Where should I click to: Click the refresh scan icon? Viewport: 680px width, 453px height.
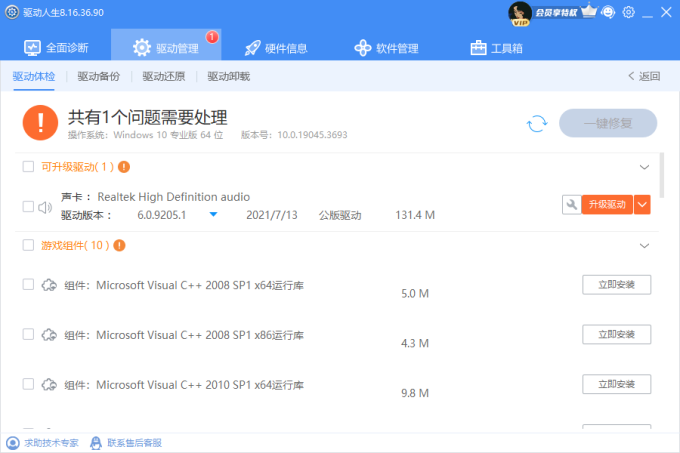click(x=537, y=123)
